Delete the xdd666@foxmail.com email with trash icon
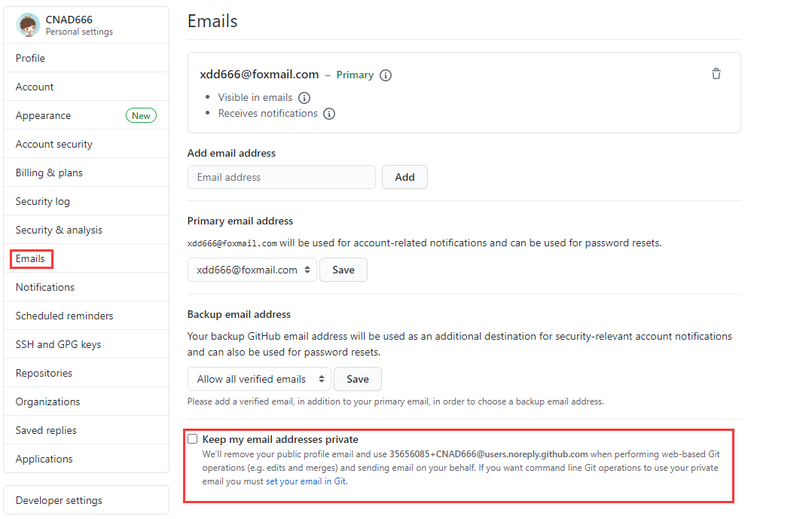 716,74
